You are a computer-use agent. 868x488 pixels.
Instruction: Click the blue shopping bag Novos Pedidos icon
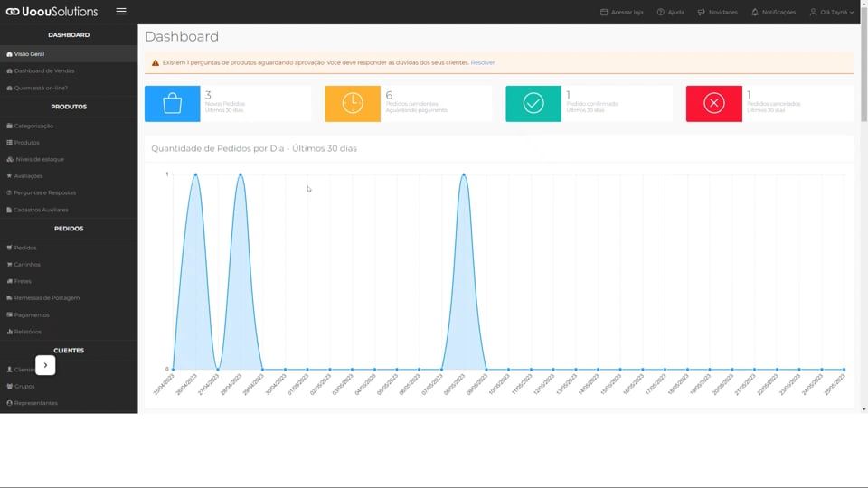[172, 104]
